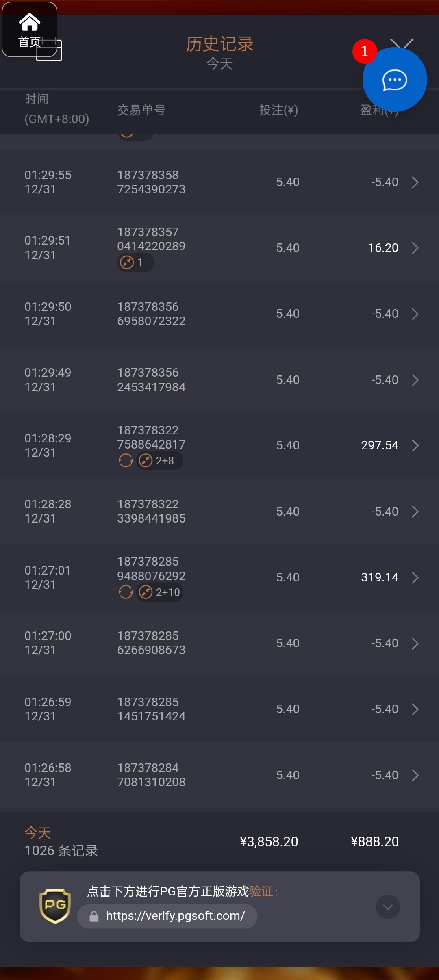Tap the respin circle icon on the 297.54 record

point(126,461)
